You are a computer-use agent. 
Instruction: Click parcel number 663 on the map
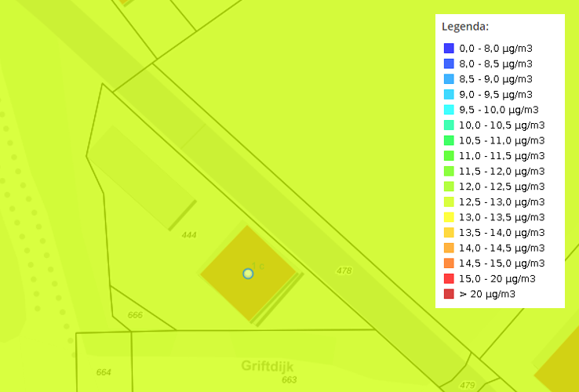coord(289,379)
